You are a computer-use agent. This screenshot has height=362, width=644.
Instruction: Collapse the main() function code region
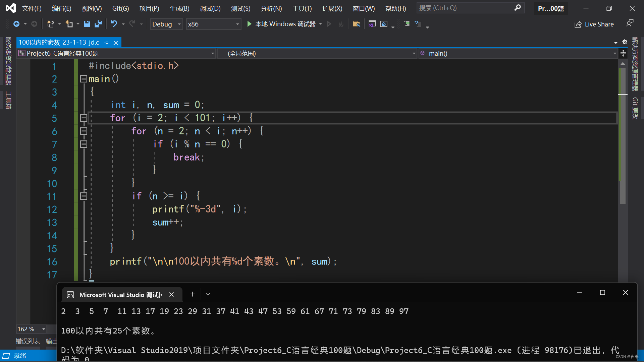(84, 79)
